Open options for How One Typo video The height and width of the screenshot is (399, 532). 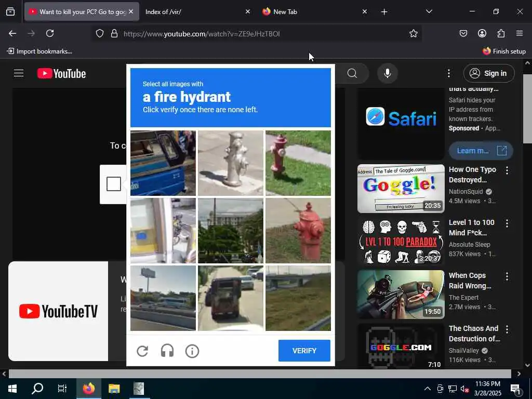coord(507,170)
